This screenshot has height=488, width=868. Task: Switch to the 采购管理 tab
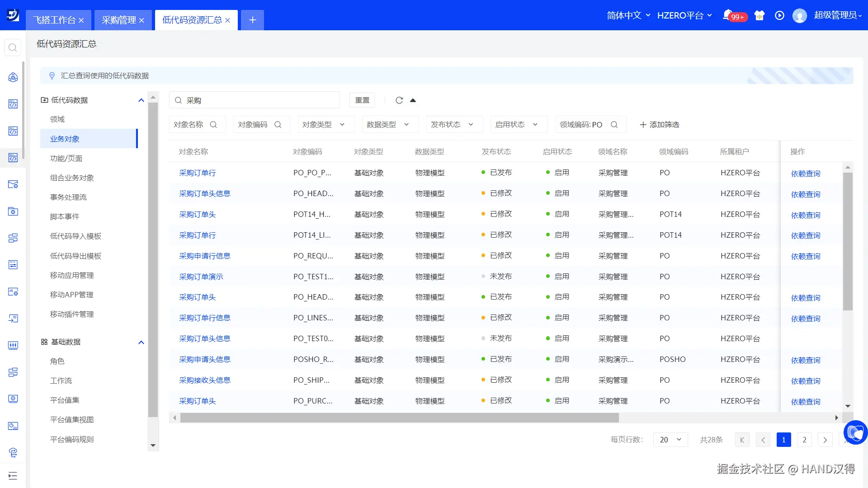(118, 20)
